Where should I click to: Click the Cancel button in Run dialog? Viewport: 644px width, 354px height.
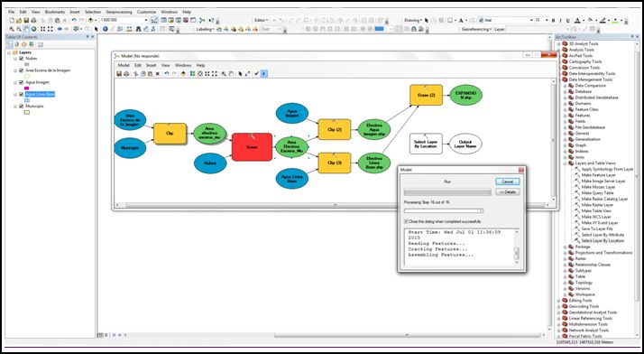click(x=507, y=182)
